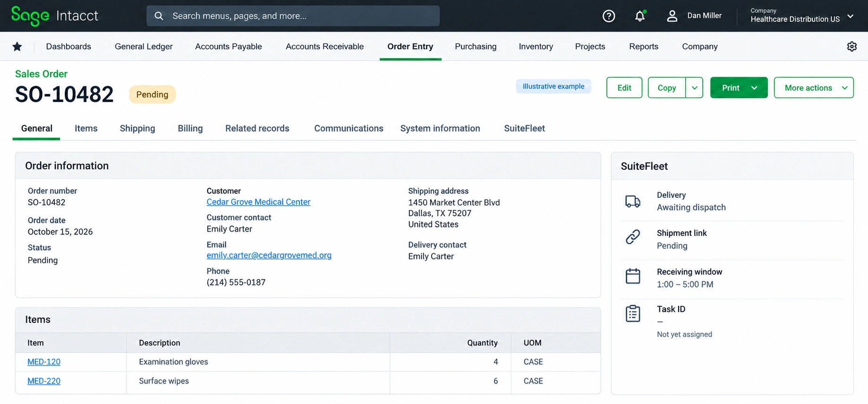Screen dimensions: 868x404
Task: Open the Copy button dropdown arrow
Action: click(x=695, y=88)
